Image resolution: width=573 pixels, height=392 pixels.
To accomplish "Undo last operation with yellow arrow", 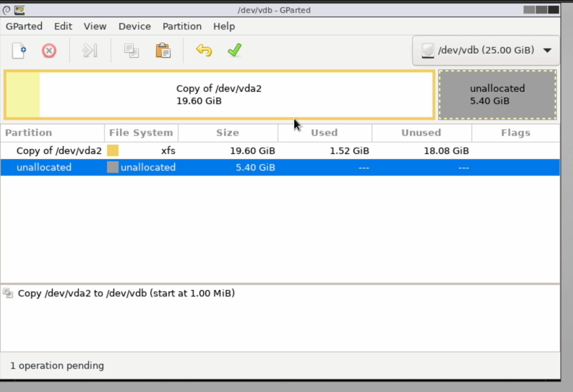I will (x=204, y=50).
